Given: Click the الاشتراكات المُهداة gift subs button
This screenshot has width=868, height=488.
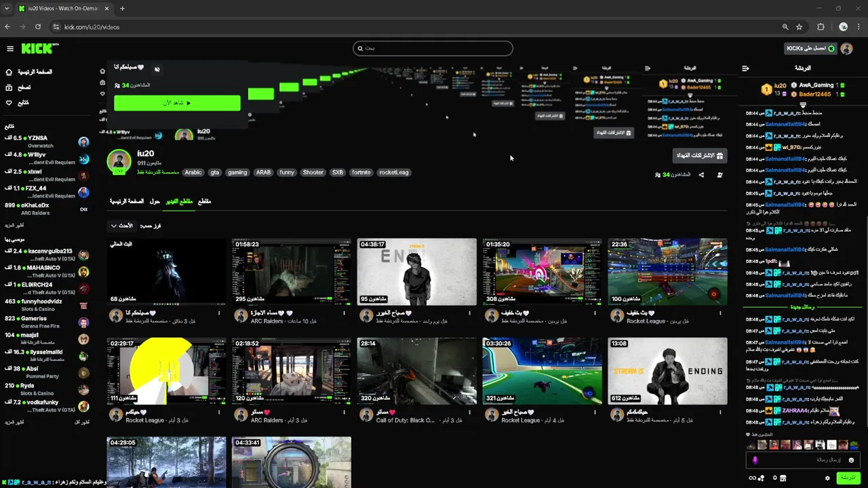Looking at the screenshot, I should pyautogui.click(x=700, y=156).
